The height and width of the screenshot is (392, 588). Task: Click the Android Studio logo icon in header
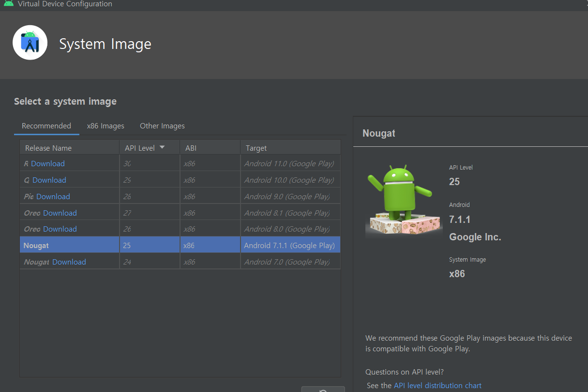30,43
